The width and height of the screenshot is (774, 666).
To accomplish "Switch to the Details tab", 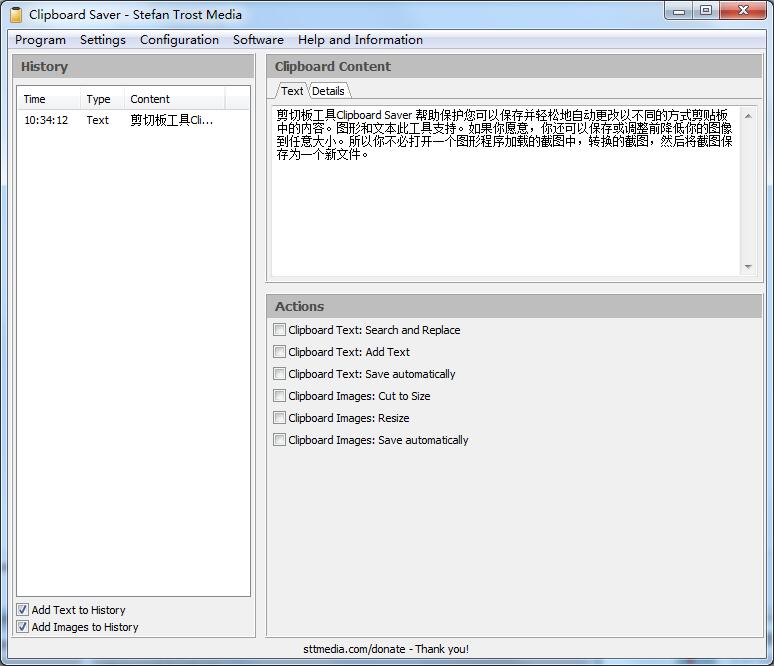I will (328, 91).
